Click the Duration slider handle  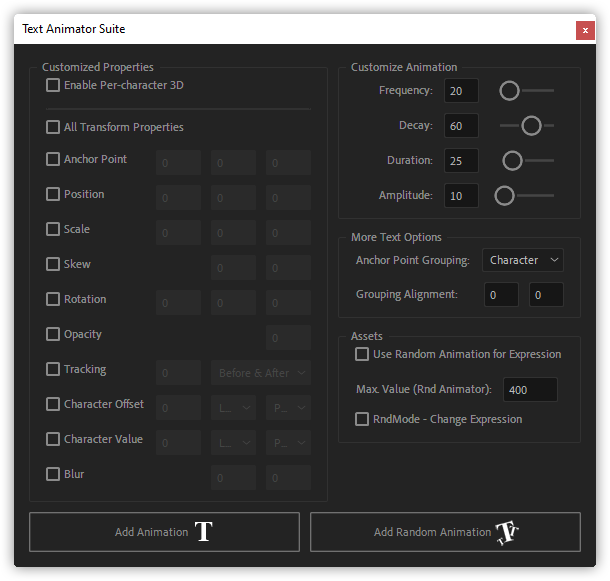tap(512, 161)
